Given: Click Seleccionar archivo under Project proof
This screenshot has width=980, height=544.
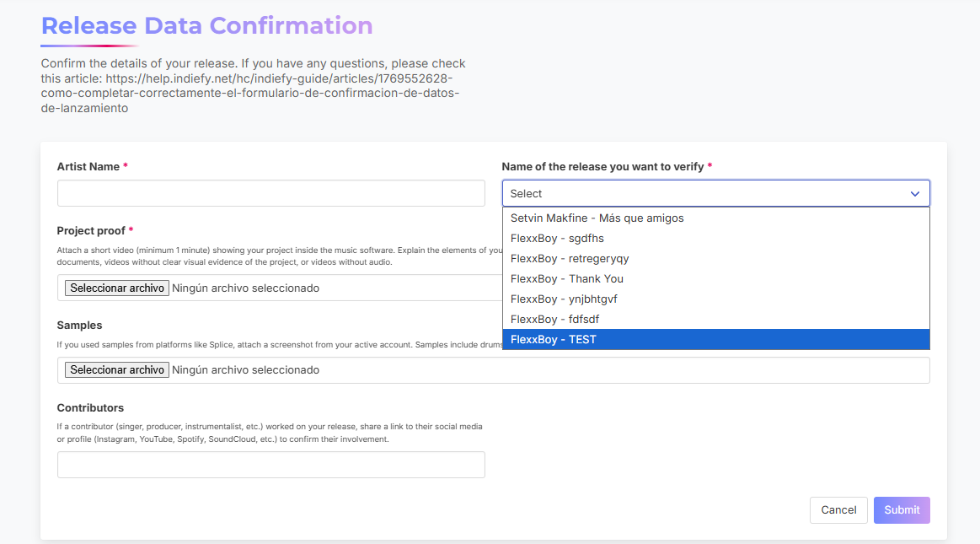Looking at the screenshot, I should click(117, 288).
